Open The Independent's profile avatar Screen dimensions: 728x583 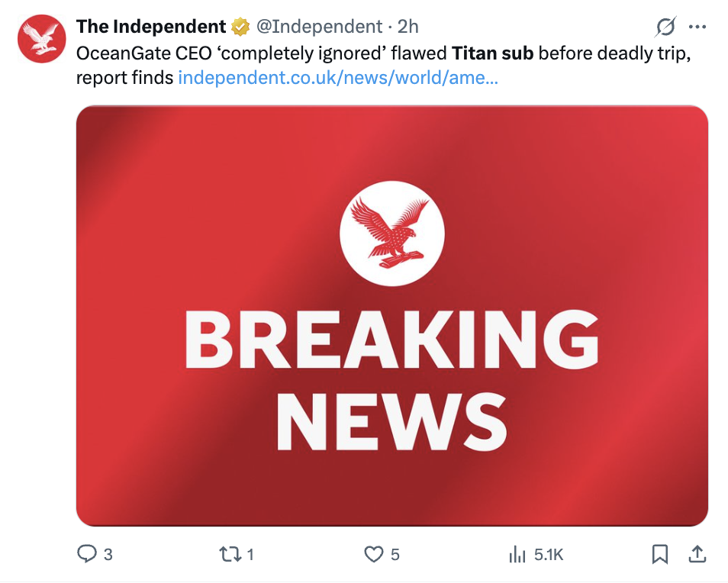(x=41, y=39)
